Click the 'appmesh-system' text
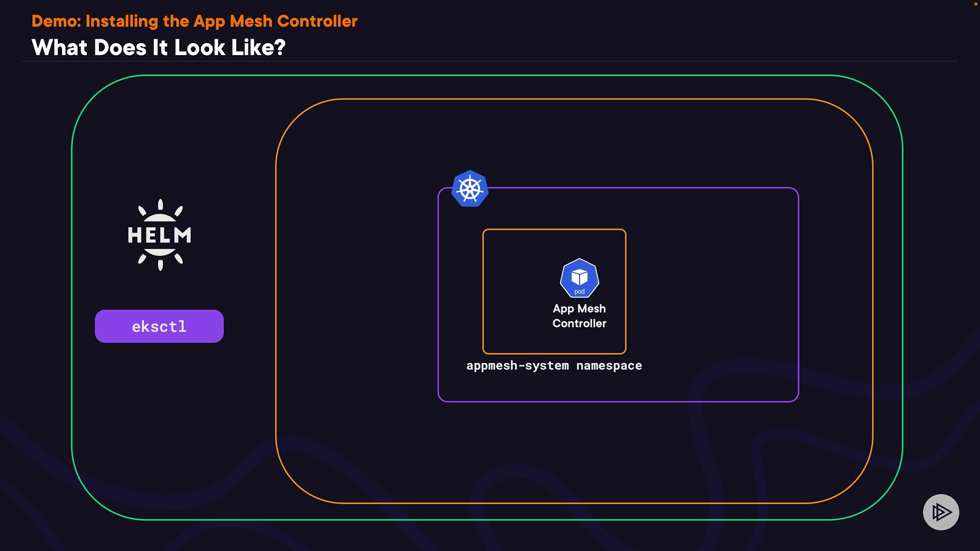Screen dimensions: 980x551 [x=517, y=366]
